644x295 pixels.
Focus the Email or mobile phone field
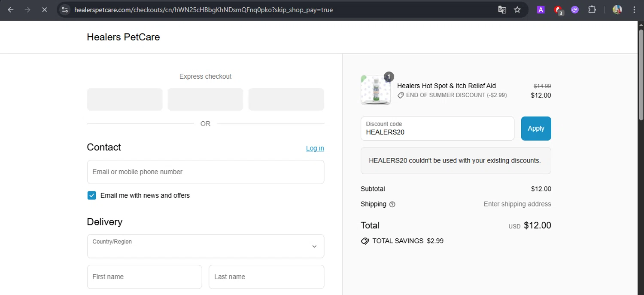tap(206, 172)
